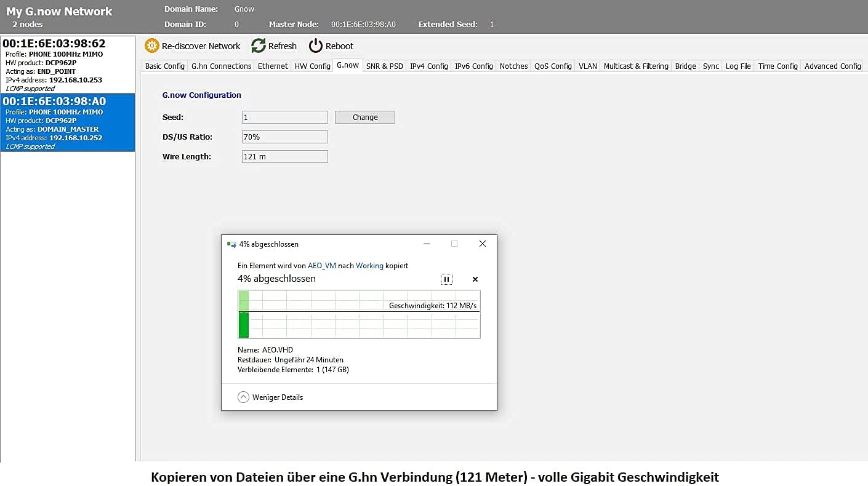Viewport: 868px width, 486px height.
Task: Switch to the Advanced Config tab
Action: point(832,66)
